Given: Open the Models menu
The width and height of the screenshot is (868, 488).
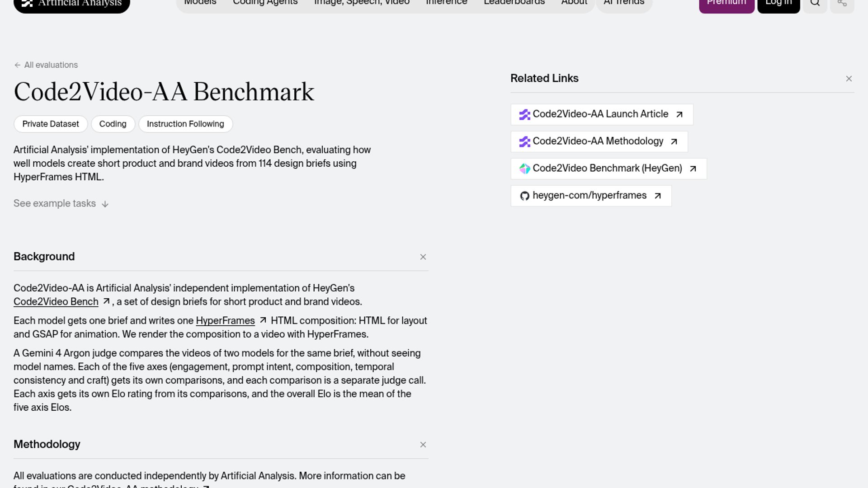Looking at the screenshot, I should [x=200, y=3].
